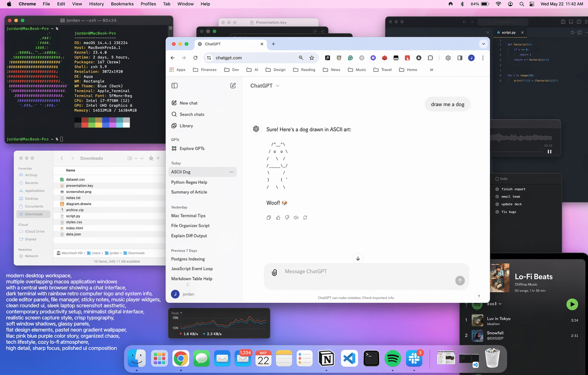Select the script.py editor tab
Screen dimensions: 588x375
point(509,33)
